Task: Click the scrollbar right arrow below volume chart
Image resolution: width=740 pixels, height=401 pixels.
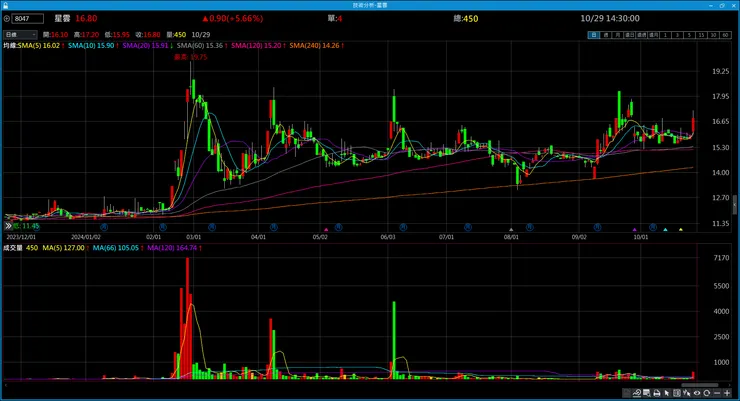Action: [x=730, y=385]
